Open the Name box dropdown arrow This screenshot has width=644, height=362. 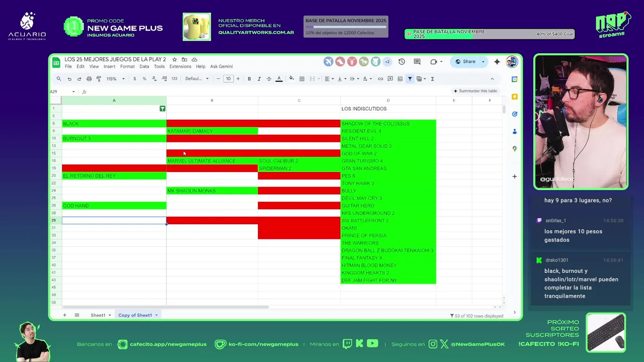tap(73, 92)
